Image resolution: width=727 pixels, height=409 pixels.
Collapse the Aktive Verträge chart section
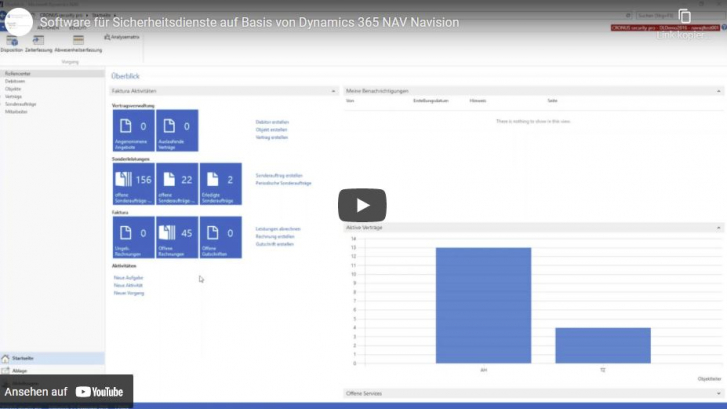pyautogui.click(x=718, y=228)
